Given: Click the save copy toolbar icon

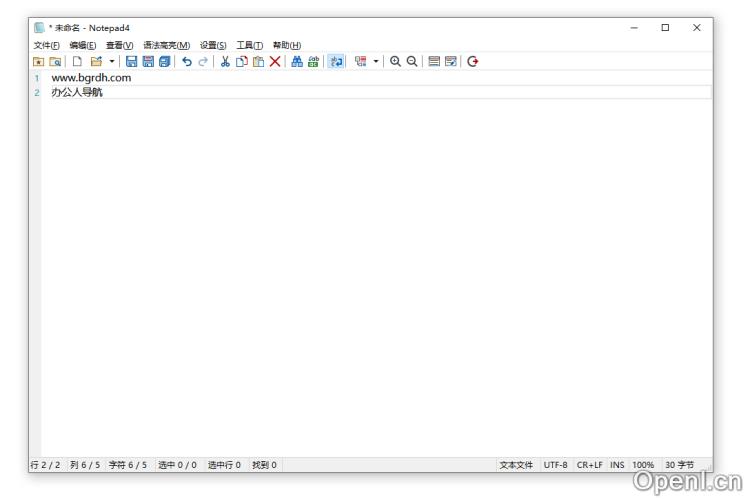Looking at the screenshot, I should click(165, 62).
